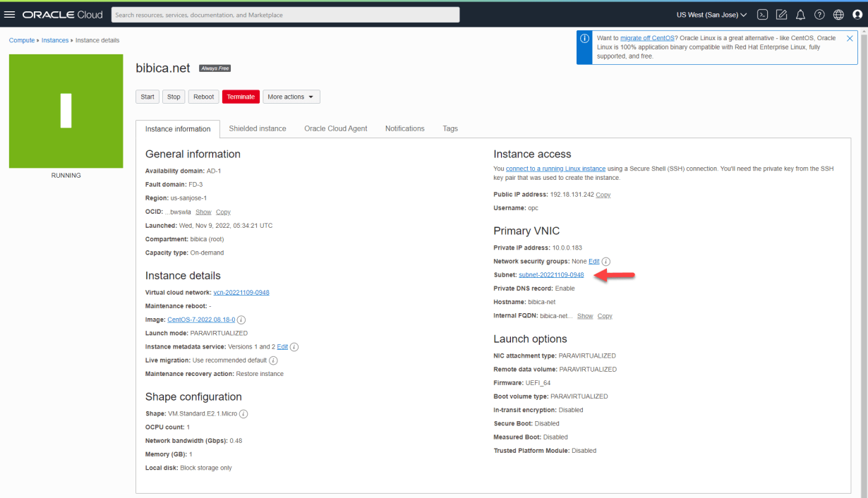868x498 pixels.
Task: Open the migrate off CentOS link
Action: pos(646,38)
